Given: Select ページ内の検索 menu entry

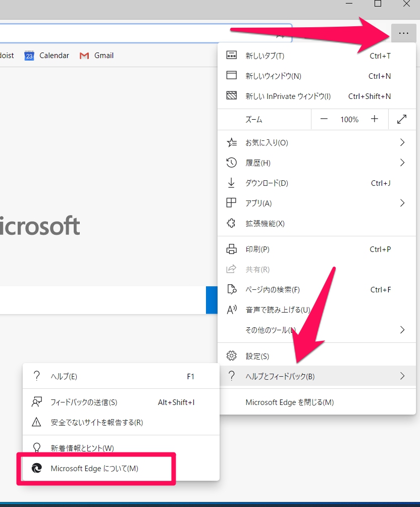Looking at the screenshot, I should point(273,290).
